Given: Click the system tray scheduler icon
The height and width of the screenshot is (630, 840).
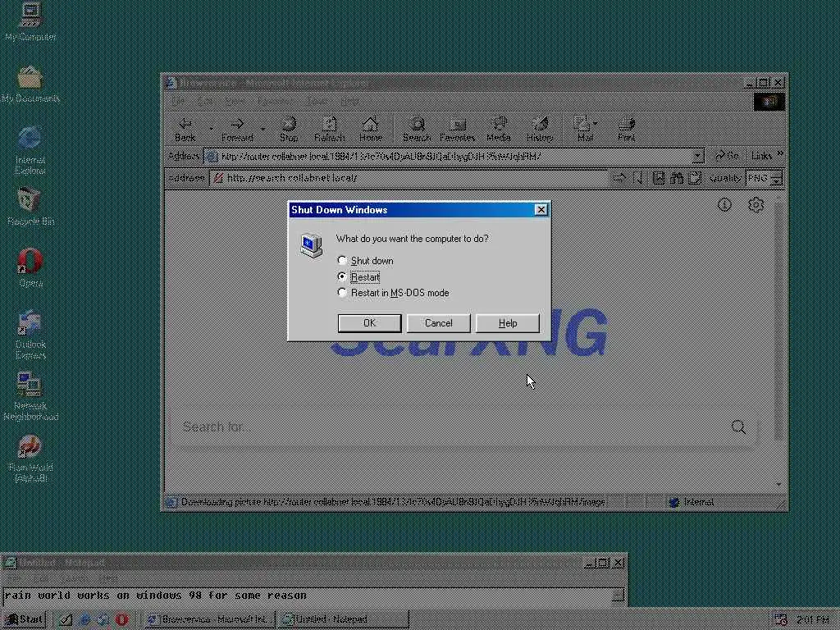Looking at the screenshot, I should point(781,620).
